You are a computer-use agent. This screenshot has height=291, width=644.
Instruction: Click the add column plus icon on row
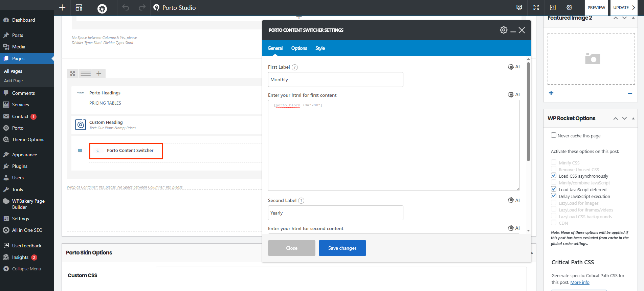[x=99, y=73]
